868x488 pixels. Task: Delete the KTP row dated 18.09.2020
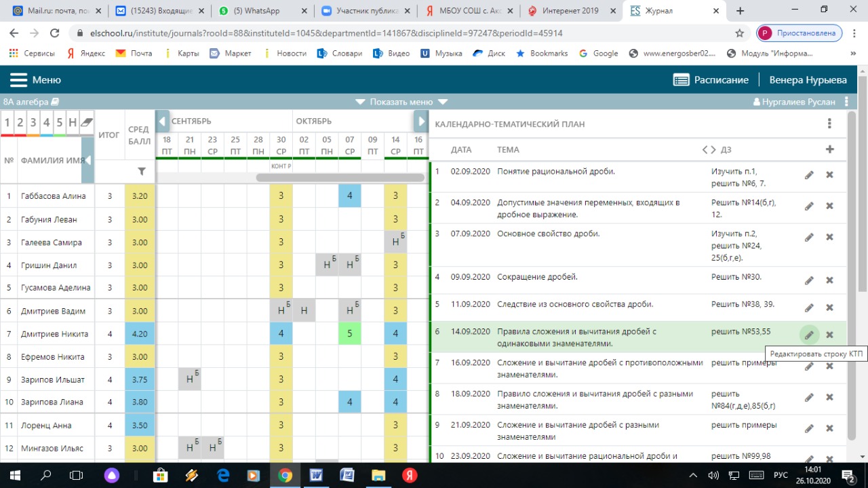tap(829, 398)
